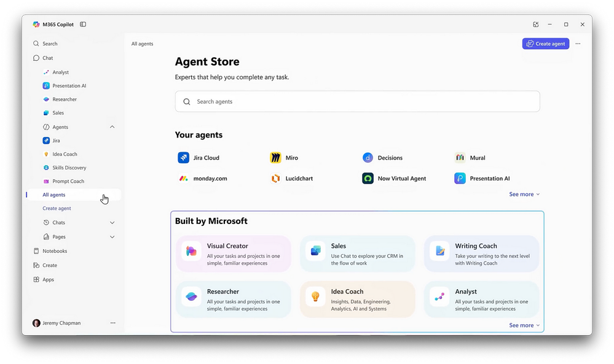This screenshot has height=364, width=614.
Task: Open more options beside Jeremy Chapman
Action: [x=112, y=323]
